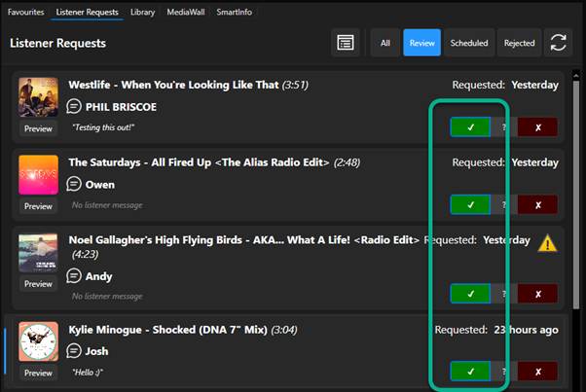Click requester name Andy

98,276
